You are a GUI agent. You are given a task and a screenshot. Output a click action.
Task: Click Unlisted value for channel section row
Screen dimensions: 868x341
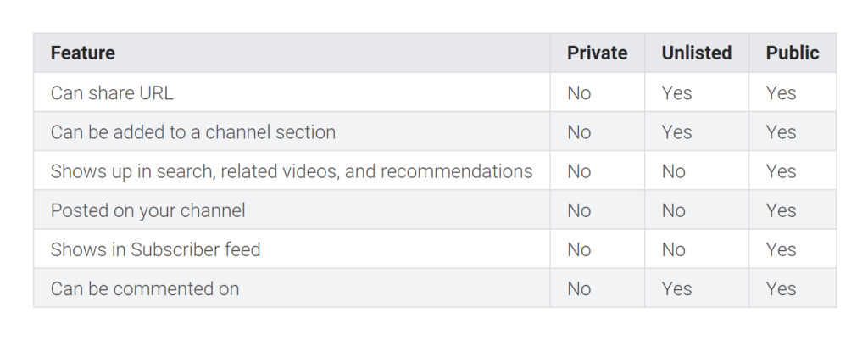(x=676, y=132)
